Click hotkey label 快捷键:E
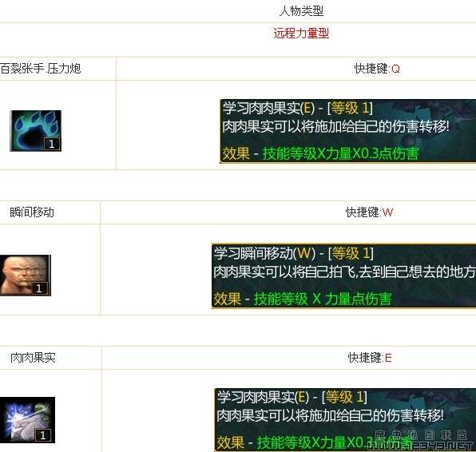Screen dimensions: 476x452 pyautogui.click(x=370, y=358)
